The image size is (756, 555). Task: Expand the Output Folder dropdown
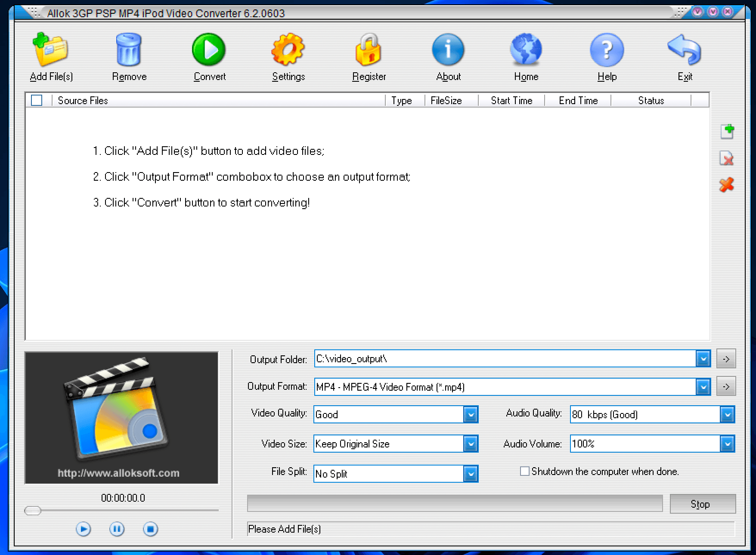click(703, 358)
